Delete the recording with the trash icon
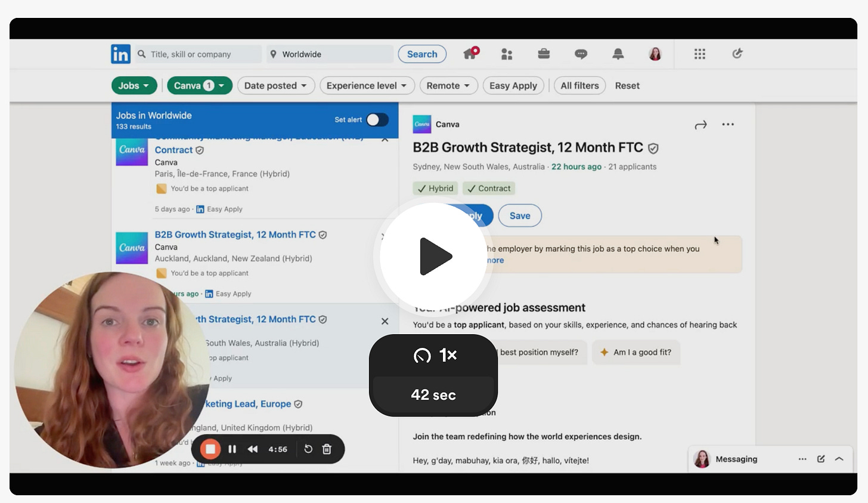 tap(327, 449)
